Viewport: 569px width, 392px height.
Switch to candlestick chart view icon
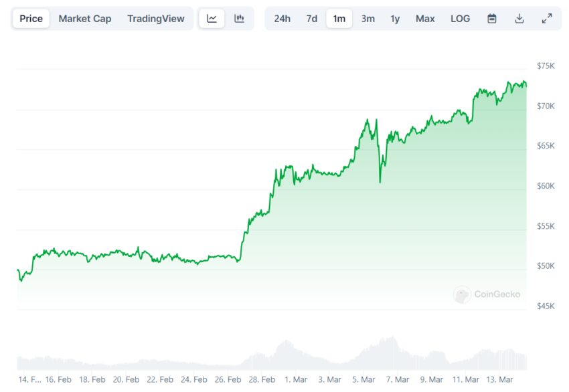[239, 19]
